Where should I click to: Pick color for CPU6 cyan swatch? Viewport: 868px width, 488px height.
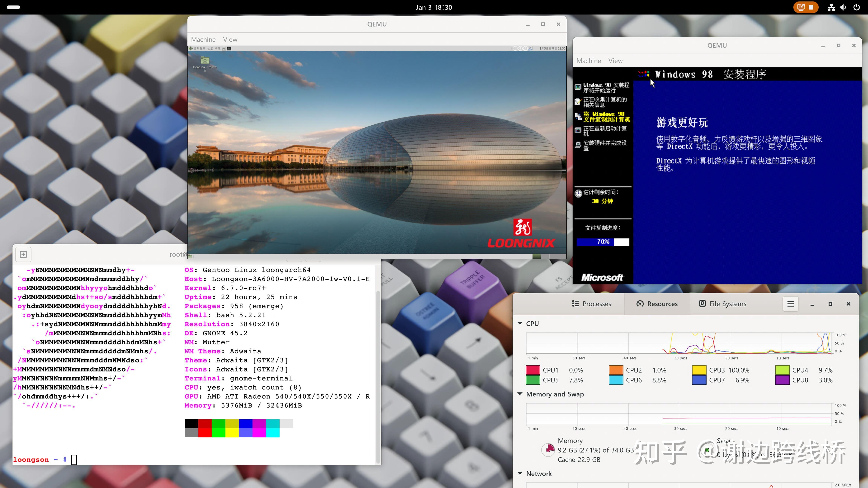tap(616, 380)
